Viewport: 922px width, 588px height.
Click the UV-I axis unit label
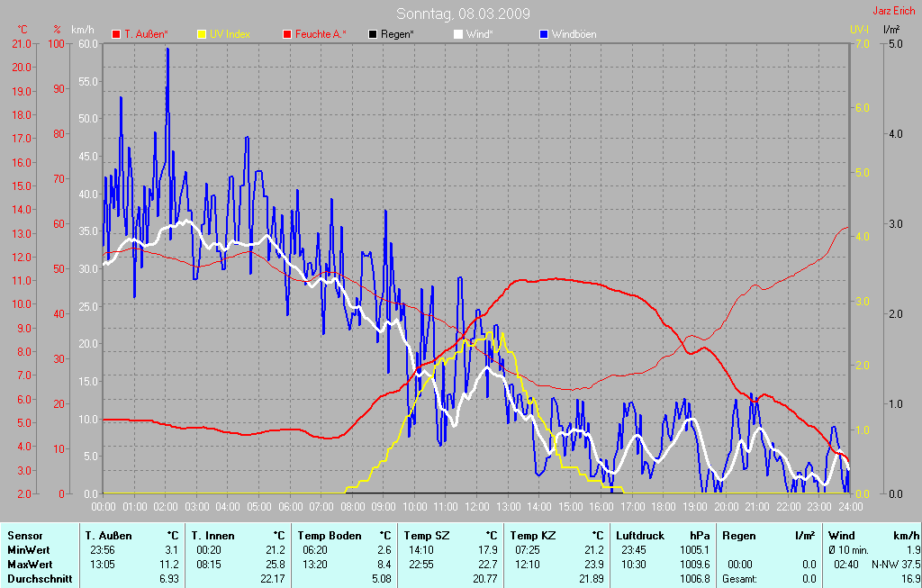point(859,29)
